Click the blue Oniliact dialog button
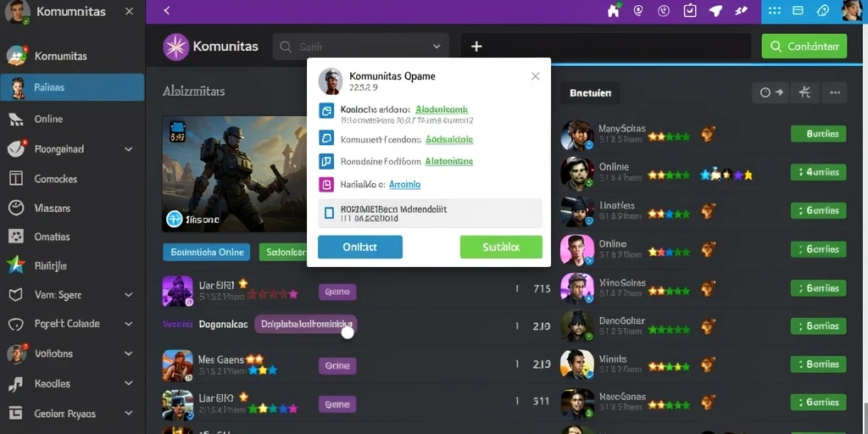 pos(359,247)
